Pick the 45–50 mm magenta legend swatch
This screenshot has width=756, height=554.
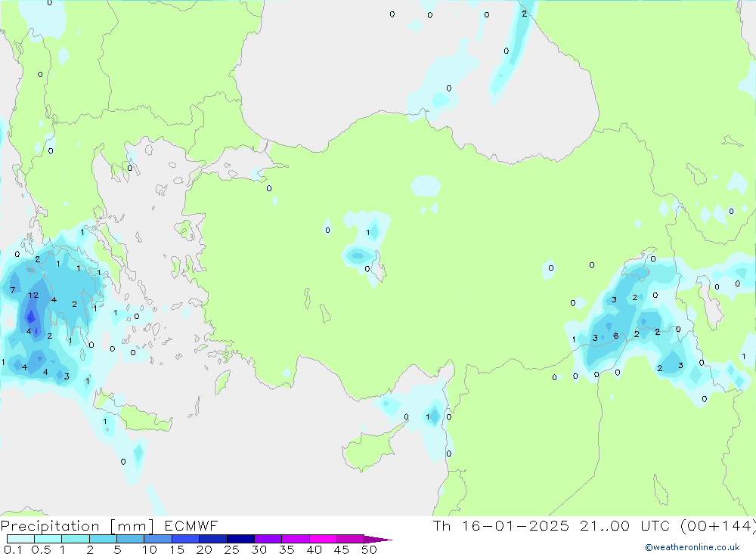coord(350,539)
